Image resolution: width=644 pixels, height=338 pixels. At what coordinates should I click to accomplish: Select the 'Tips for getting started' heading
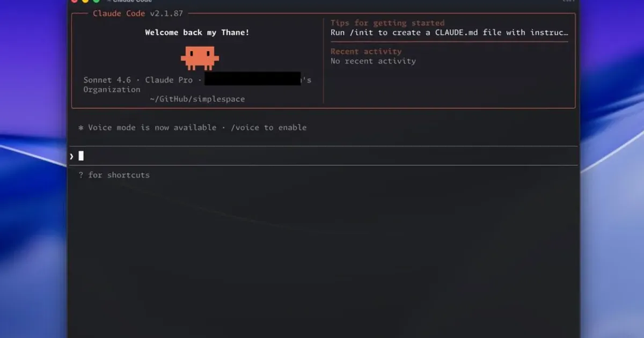point(387,23)
